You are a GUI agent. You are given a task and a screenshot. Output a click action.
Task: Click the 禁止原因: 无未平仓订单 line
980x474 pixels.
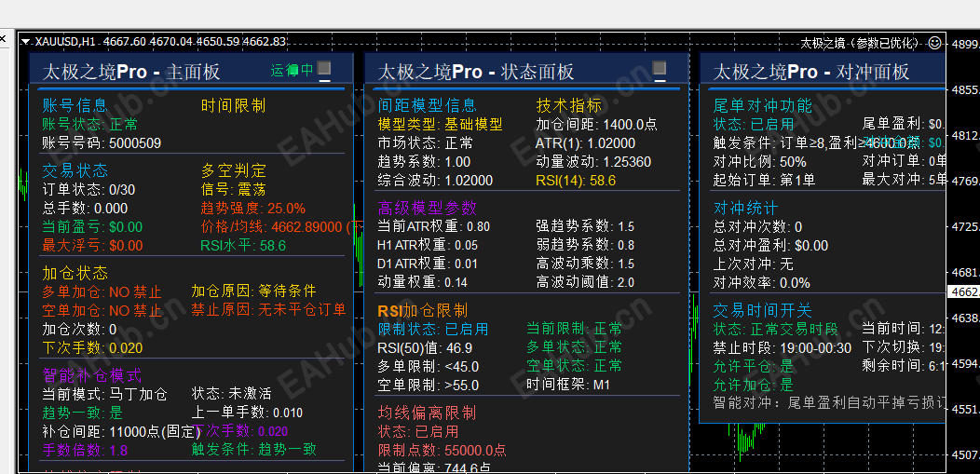pos(268,309)
